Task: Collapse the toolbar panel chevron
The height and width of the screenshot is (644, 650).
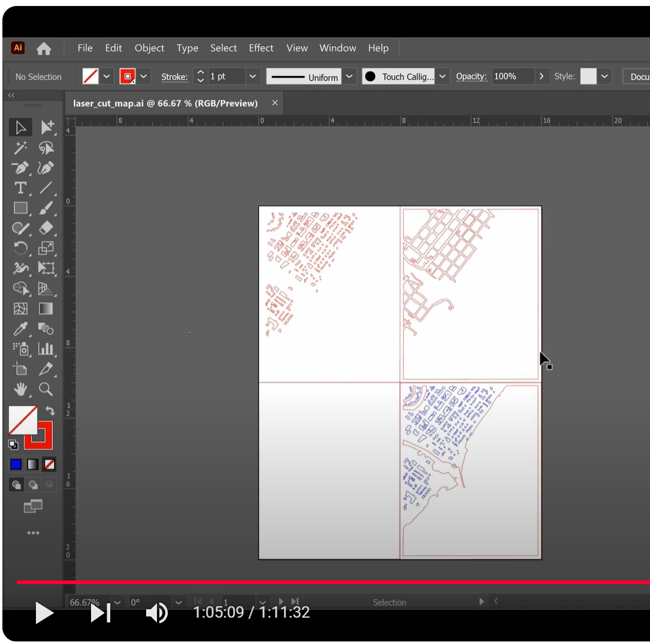Action: [11, 95]
